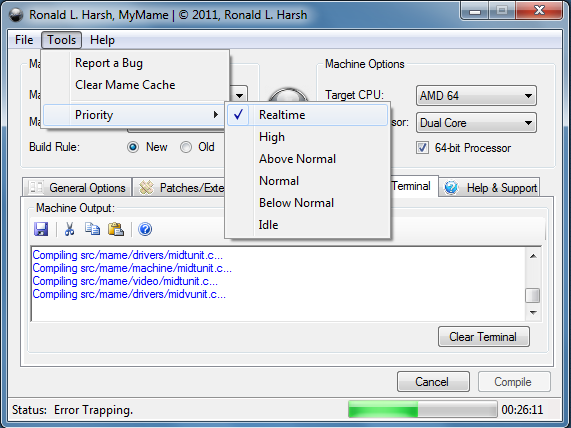Open the Help menu
The image size is (571, 428).
tap(102, 40)
